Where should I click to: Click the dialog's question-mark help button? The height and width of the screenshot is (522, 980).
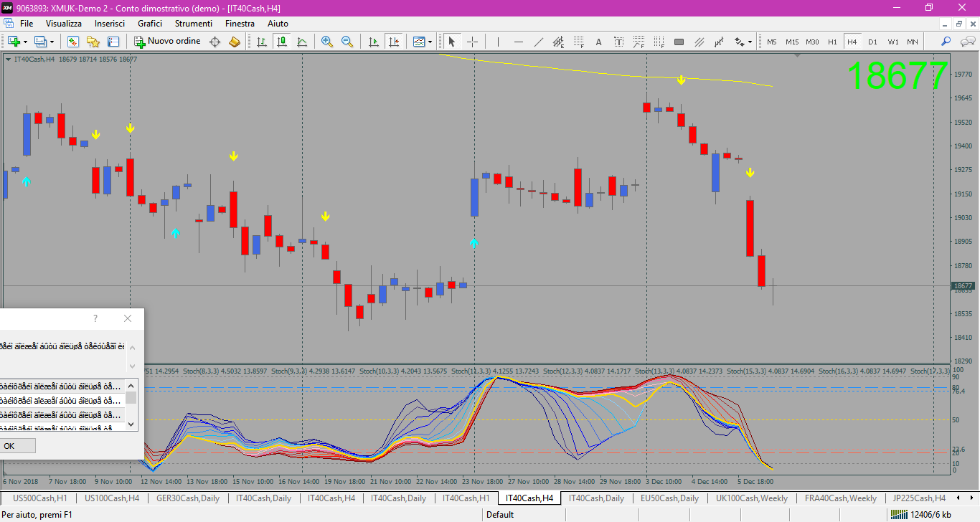tap(95, 318)
